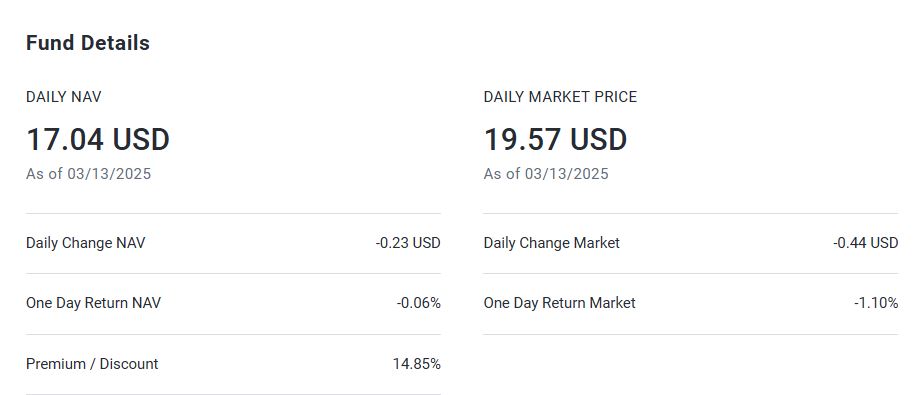The width and height of the screenshot is (921, 395).
Task: Select the -0.23 USD value
Action: tap(408, 243)
